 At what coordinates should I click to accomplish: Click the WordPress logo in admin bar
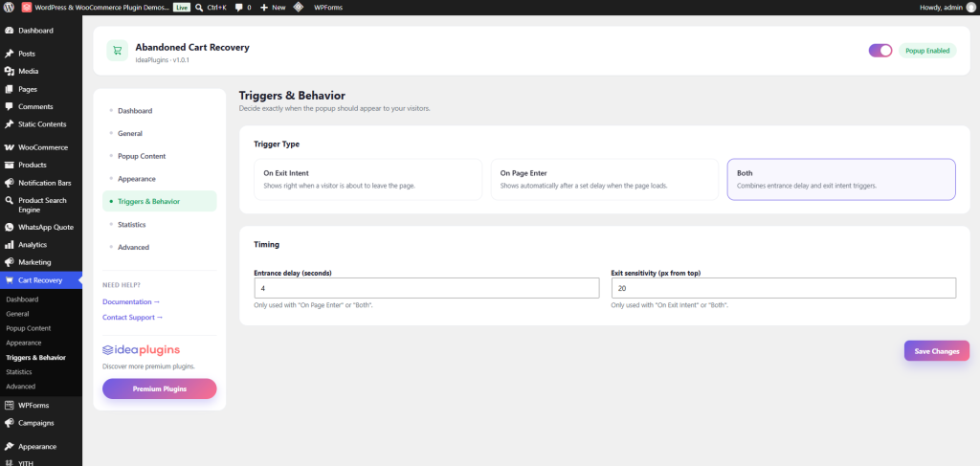[9, 8]
